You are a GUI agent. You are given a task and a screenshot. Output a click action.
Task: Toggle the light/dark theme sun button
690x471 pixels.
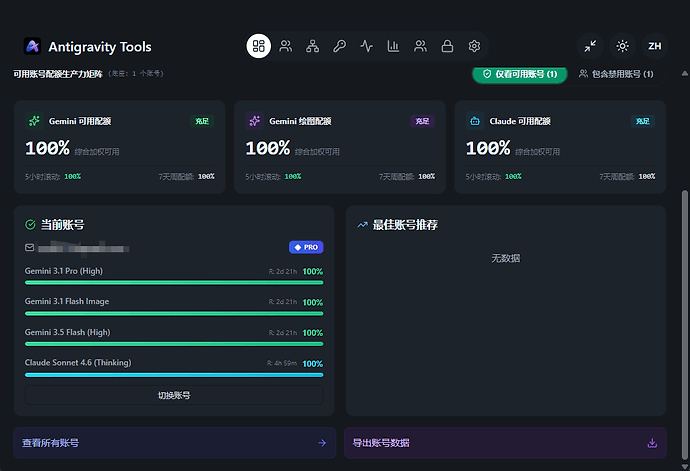(622, 46)
